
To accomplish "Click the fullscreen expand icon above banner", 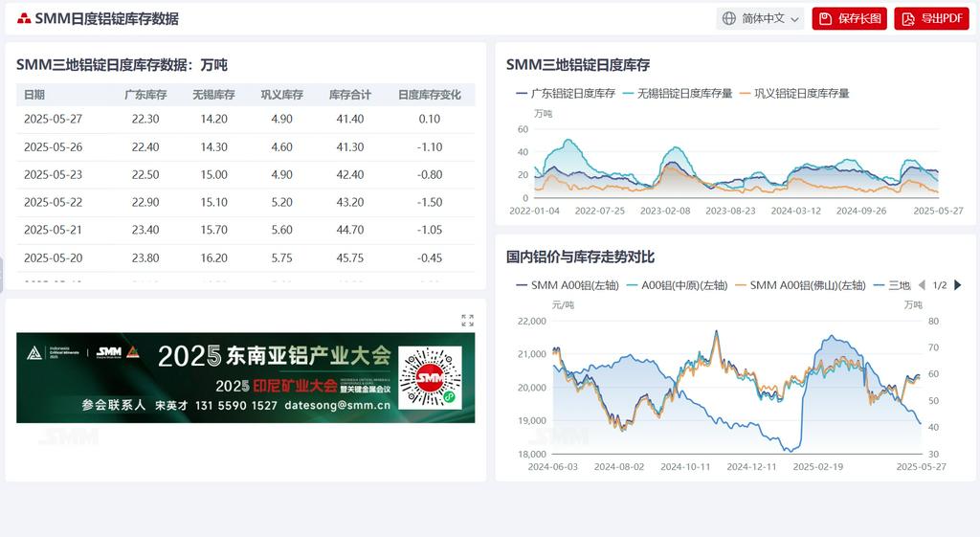I will click(x=467, y=321).
